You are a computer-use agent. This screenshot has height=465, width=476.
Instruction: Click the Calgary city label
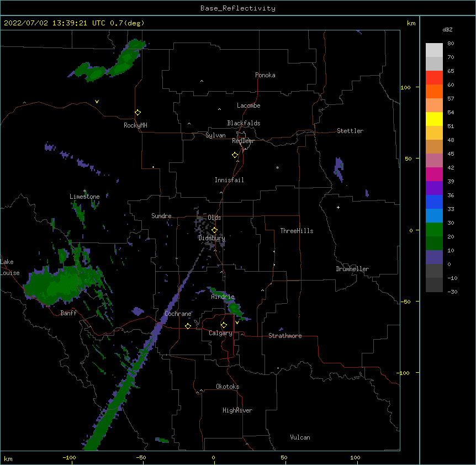point(220,333)
